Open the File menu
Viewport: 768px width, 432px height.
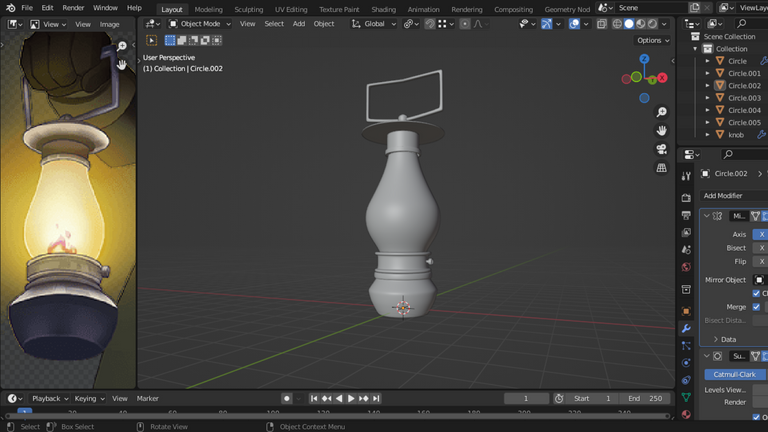pyautogui.click(x=27, y=8)
